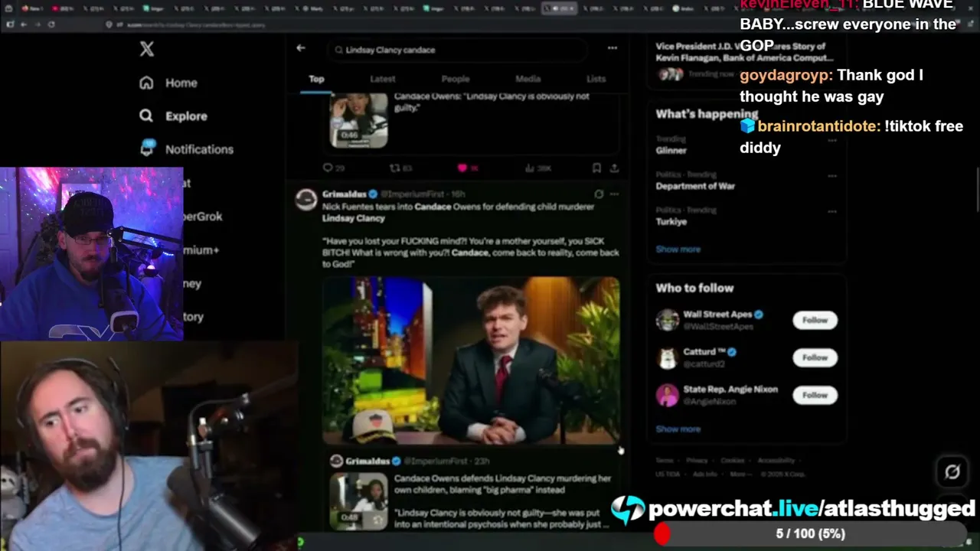Reload the page in the browser

[x=51, y=24]
